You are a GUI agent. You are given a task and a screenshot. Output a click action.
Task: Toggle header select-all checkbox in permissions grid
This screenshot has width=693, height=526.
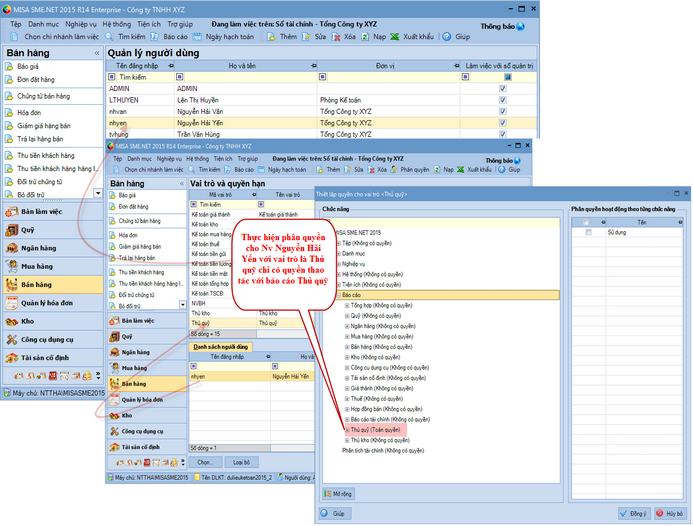point(586,222)
